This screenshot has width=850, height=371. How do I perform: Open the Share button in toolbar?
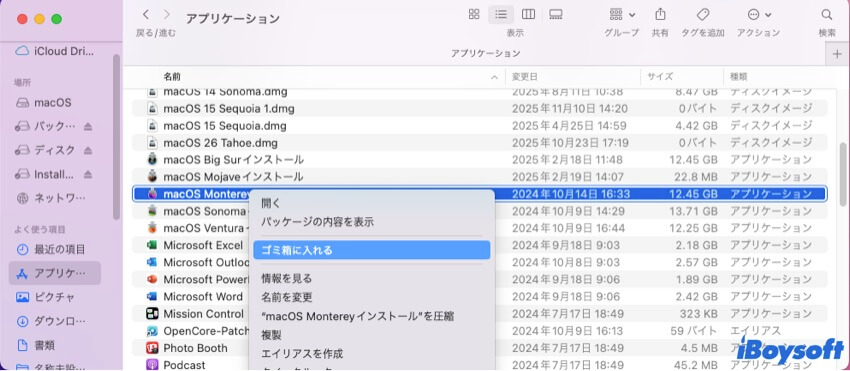click(660, 15)
